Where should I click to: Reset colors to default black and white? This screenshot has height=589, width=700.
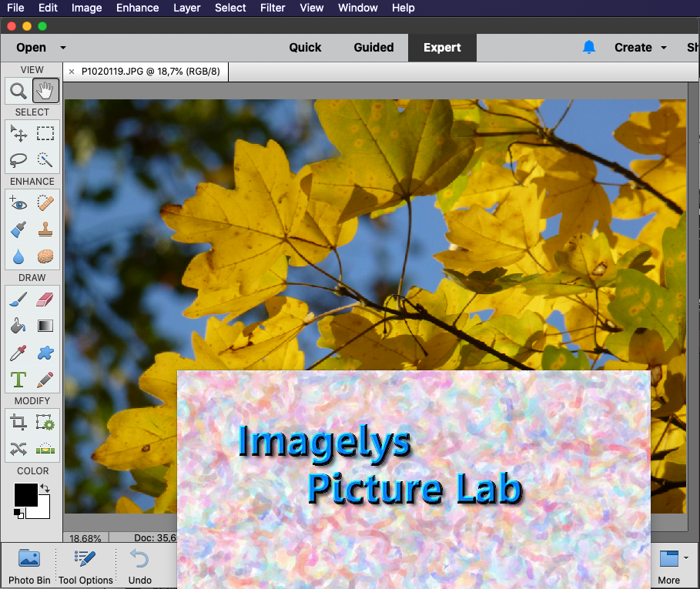(18, 514)
